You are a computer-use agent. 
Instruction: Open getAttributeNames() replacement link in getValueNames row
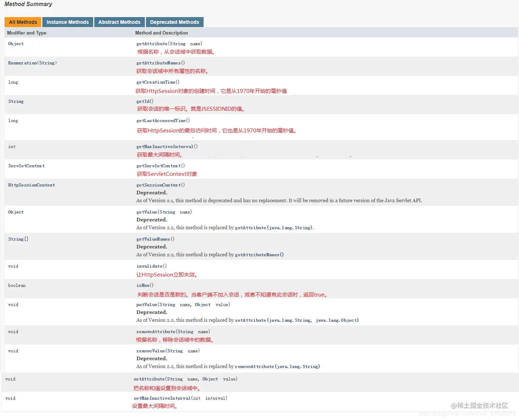259,255
